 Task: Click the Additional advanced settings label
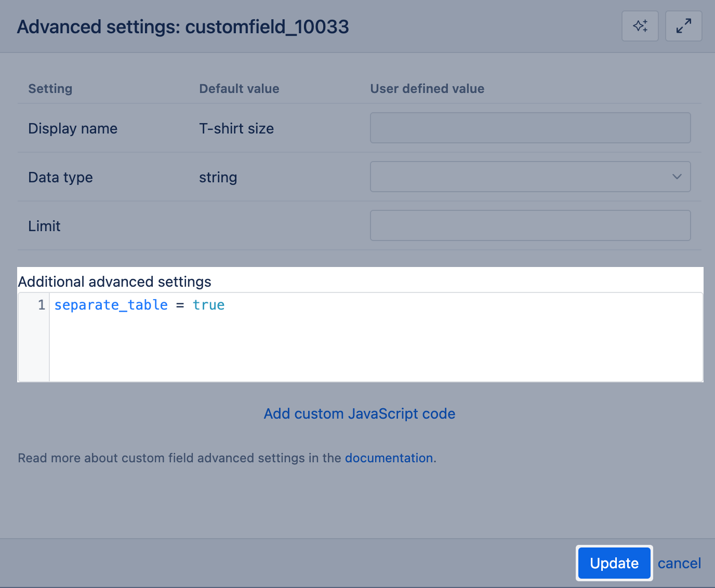114,282
